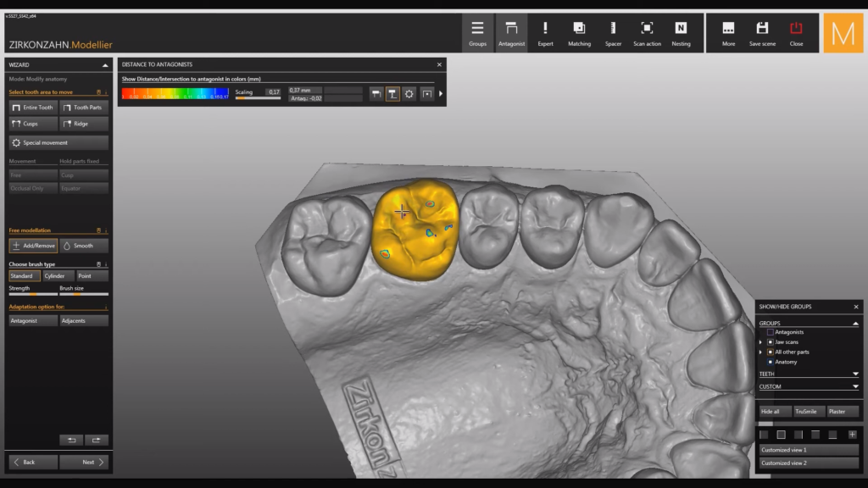868x488 pixels.
Task: Apply the TruSmile rendering button
Action: pos(809,412)
